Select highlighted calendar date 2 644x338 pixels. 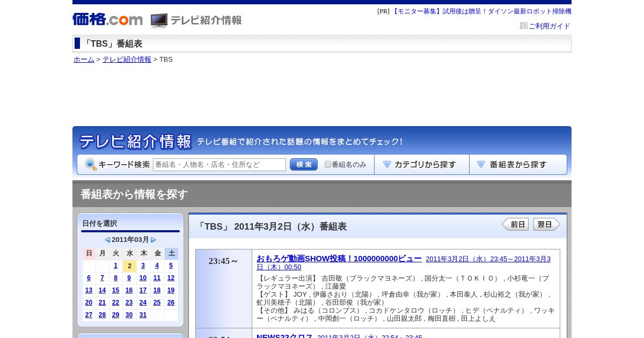[x=129, y=266]
